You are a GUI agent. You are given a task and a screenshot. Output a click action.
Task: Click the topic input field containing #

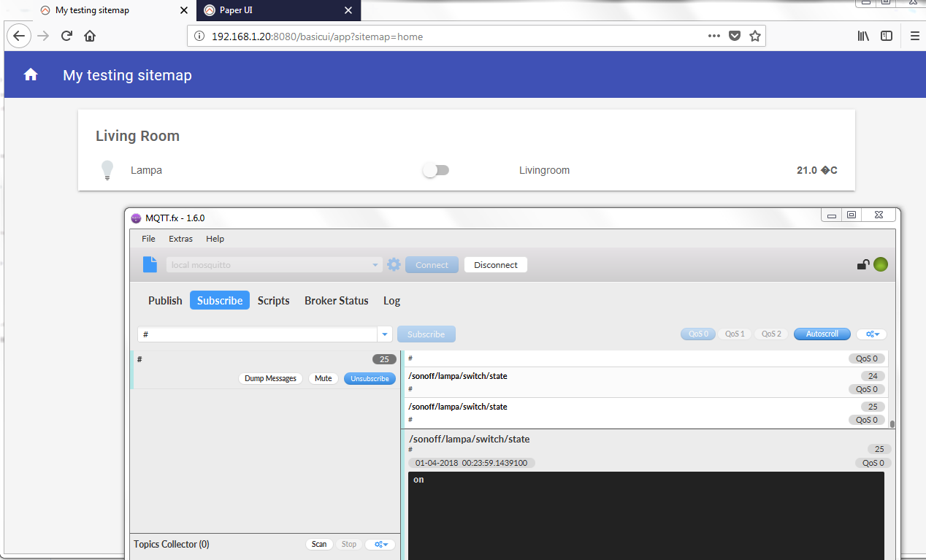[x=257, y=334]
